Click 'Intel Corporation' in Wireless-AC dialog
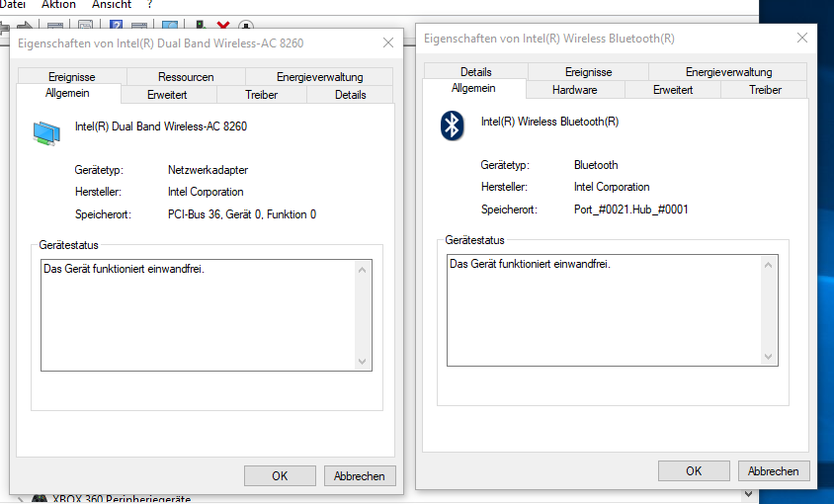 [206, 192]
